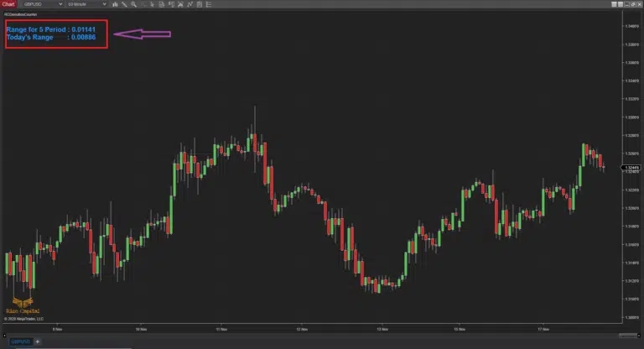The height and width of the screenshot is (349, 644).
Task: Click the red Chart title label
Action: click(x=8, y=4)
